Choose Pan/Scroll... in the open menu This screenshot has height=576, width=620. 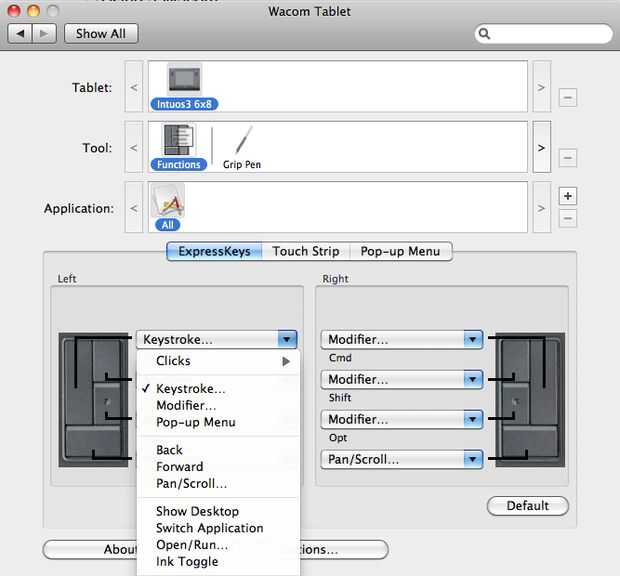(x=218, y=483)
